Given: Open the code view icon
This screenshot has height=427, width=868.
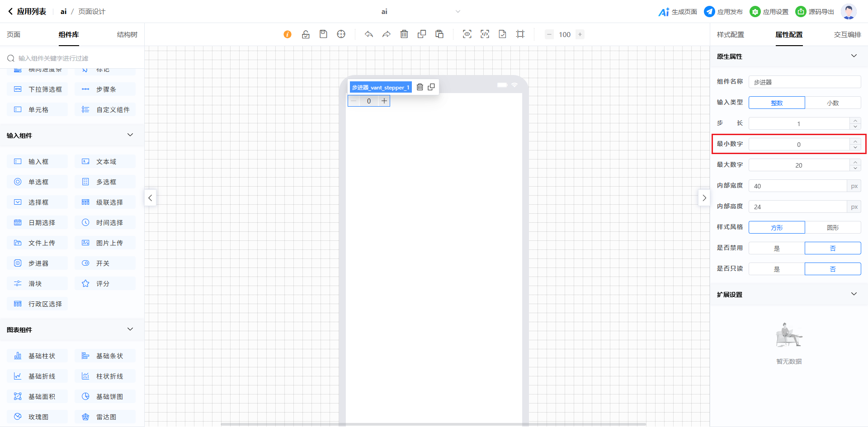Looking at the screenshot, I should pyautogui.click(x=485, y=34).
